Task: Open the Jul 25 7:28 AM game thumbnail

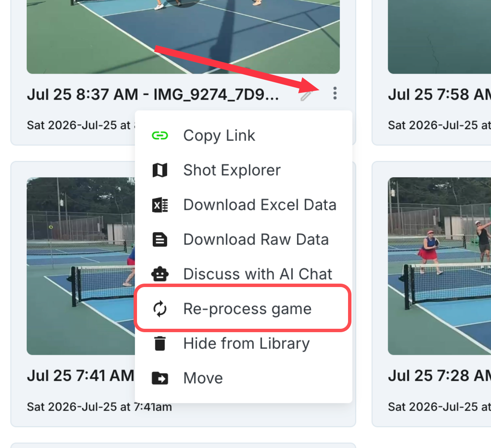Action: click(440, 266)
